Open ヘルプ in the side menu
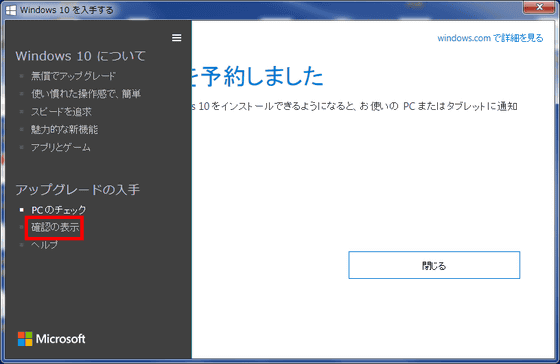560x364 pixels. click(44, 245)
